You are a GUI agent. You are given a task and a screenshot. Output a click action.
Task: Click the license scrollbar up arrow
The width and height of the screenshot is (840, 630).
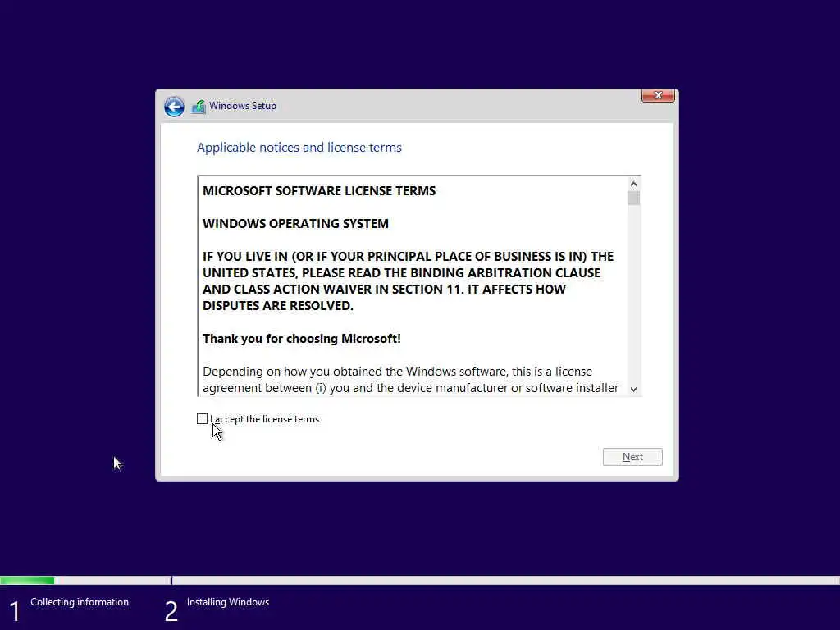click(x=634, y=184)
